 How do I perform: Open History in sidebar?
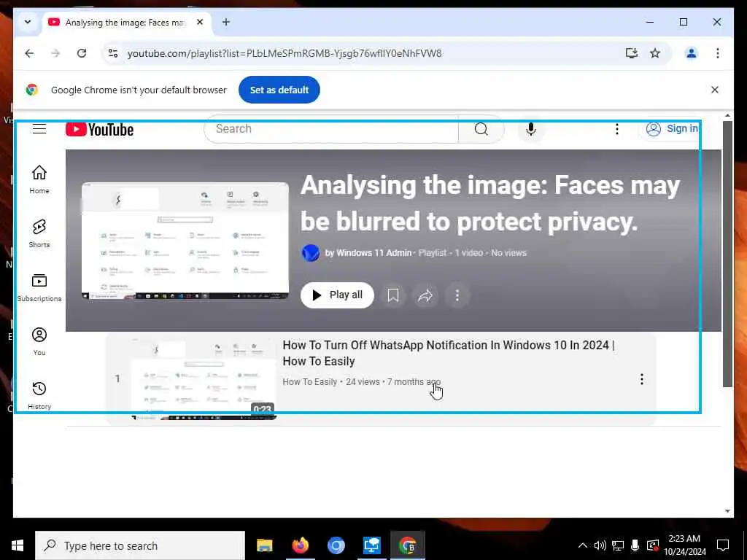tap(39, 395)
